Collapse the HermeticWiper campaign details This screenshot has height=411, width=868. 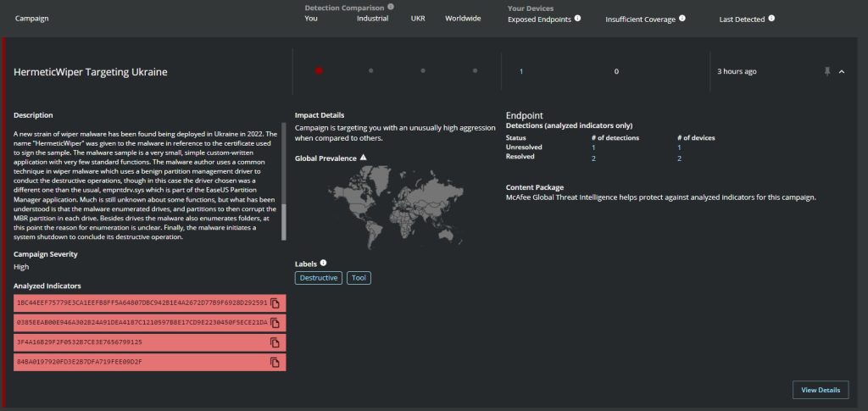click(x=842, y=72)
